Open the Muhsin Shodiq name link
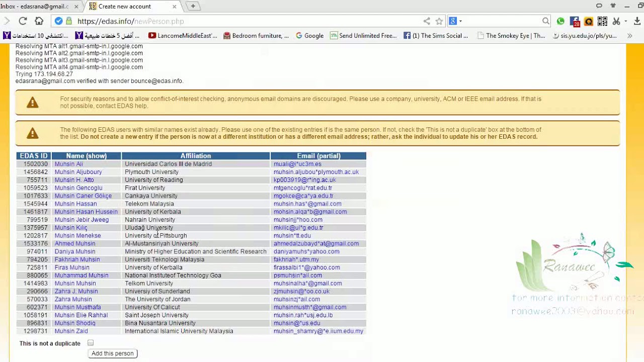644x362 pixels. (x=75, y=323)
